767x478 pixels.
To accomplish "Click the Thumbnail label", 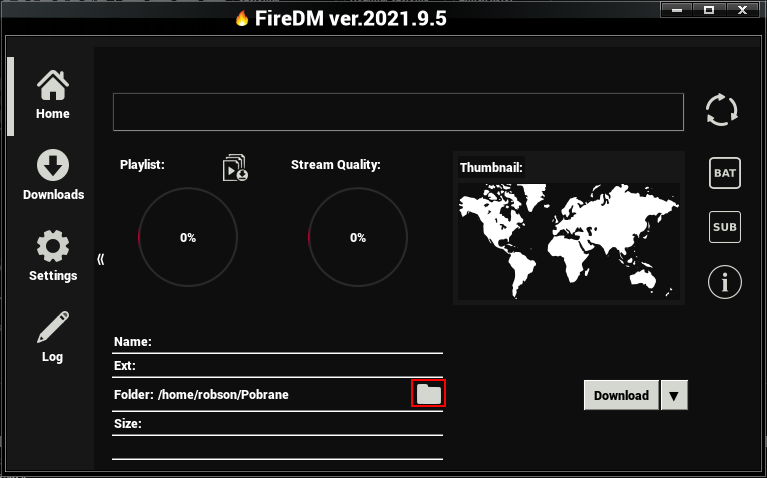I will [491, 168].
